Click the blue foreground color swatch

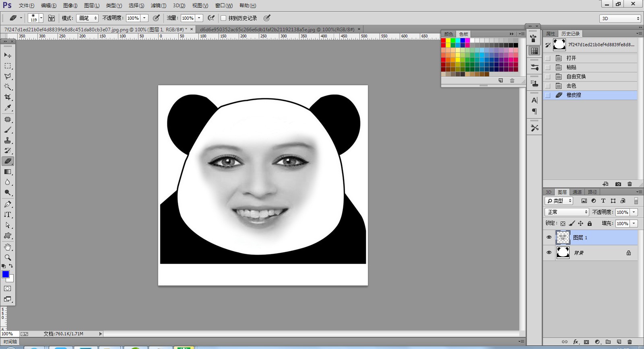point(6,274)
